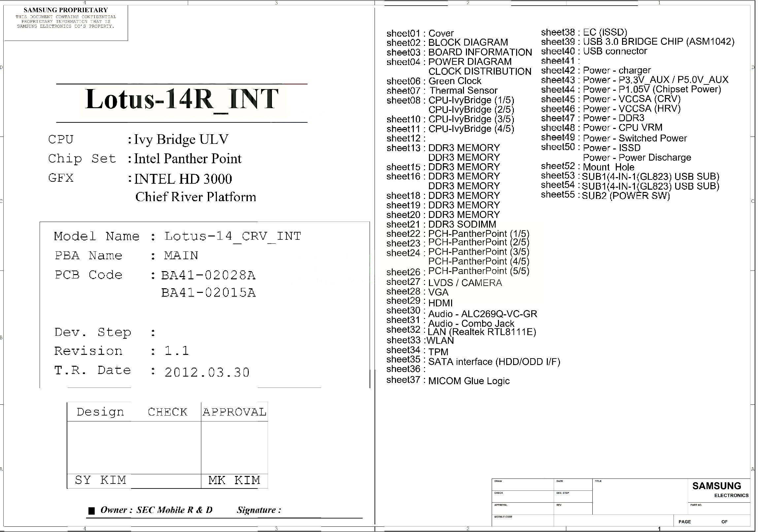Viewport: 758px width, 532px height.
Task: Select 'sheet28 : VGA' entry
Action: 418,292
